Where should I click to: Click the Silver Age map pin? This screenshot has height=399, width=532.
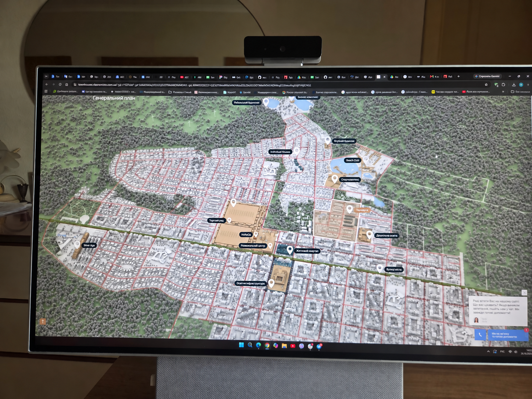[x=77, y=244]
